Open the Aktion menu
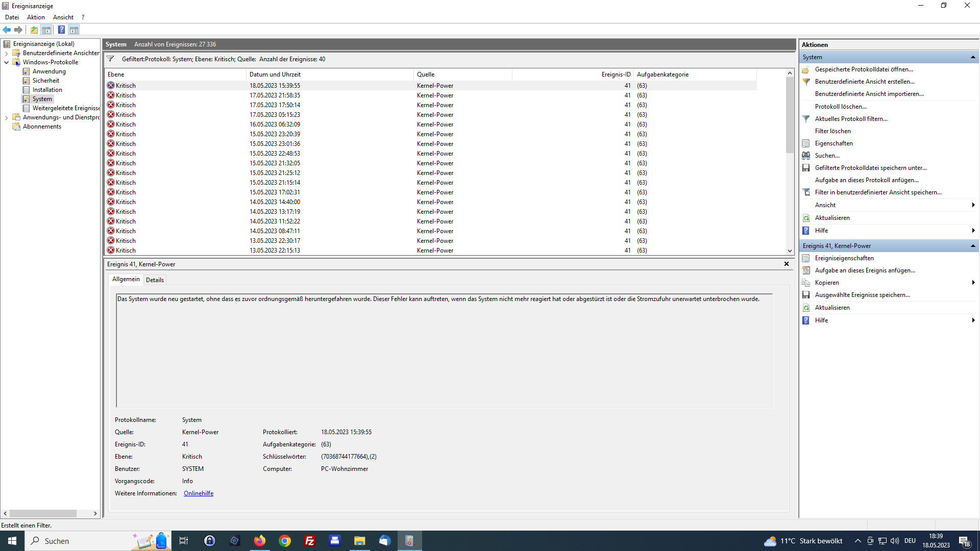Screen dimensions: 980x551 36,17
